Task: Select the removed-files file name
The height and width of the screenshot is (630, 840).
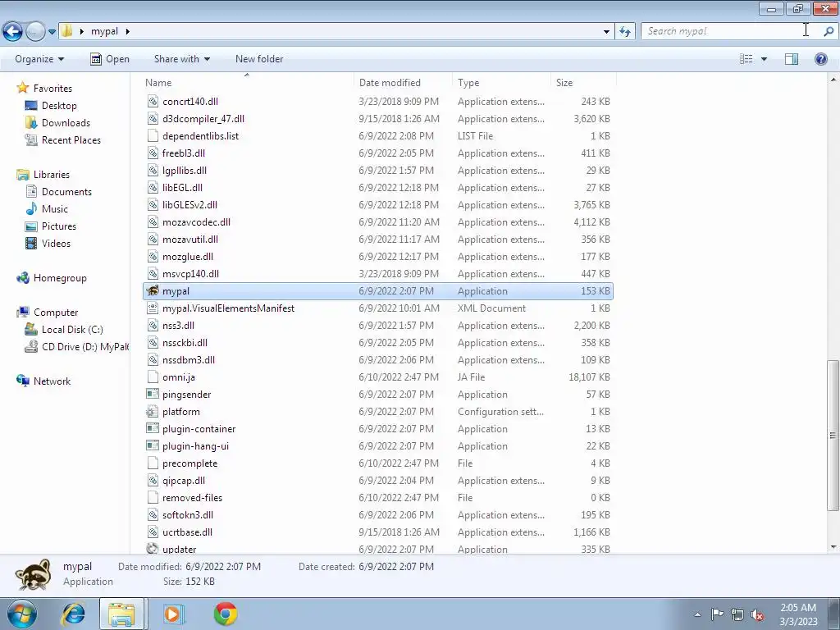Action: point(192,498)
